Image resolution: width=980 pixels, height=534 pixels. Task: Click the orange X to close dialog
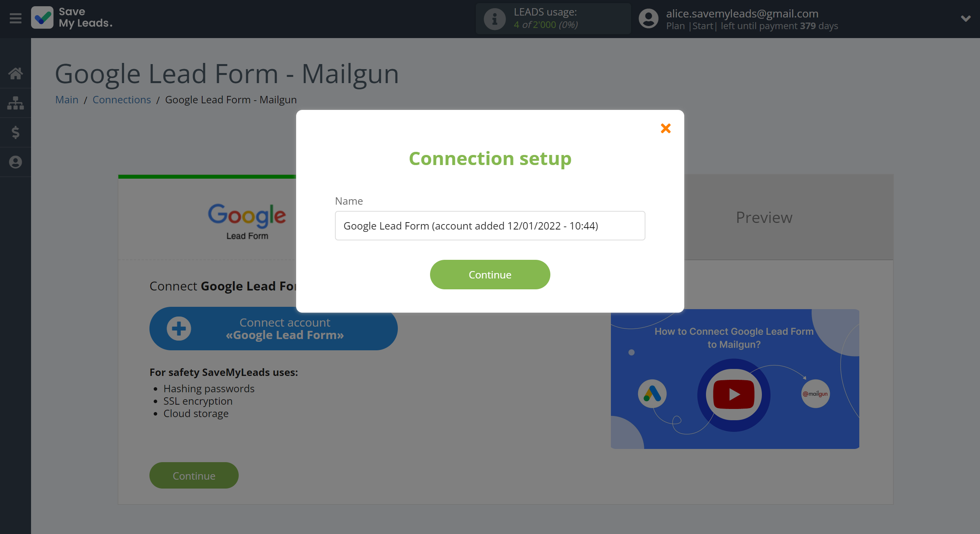click(x=665, y=128)
